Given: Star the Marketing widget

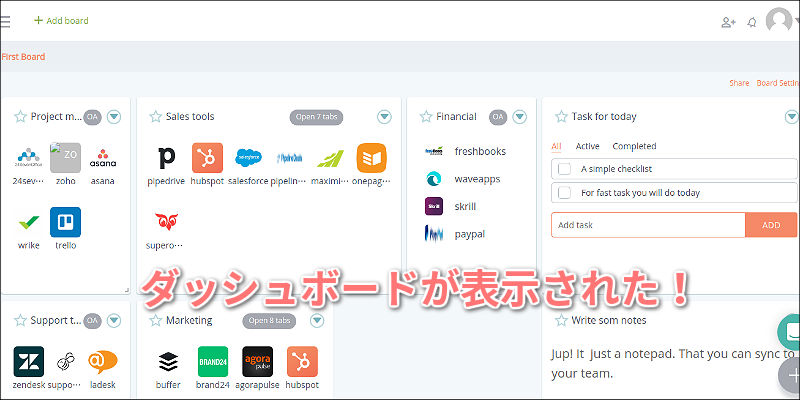Looking at the screenshot, I should [x=156, y=320].
